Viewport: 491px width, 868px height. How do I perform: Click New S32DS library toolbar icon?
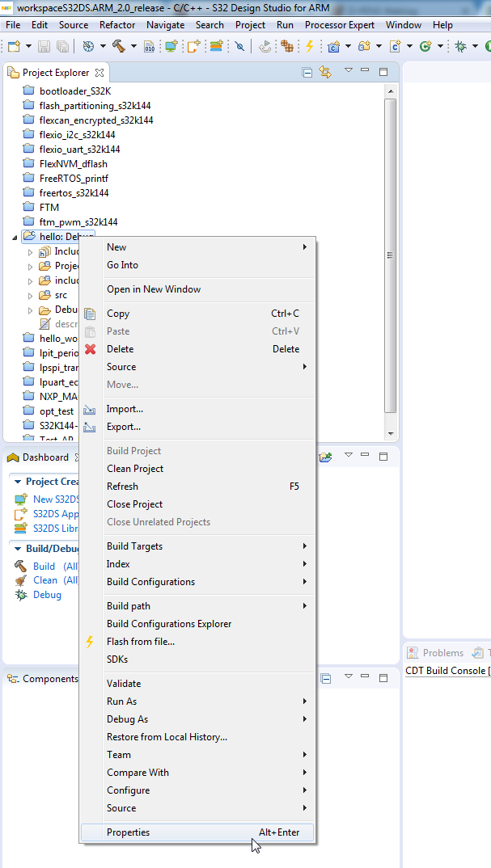(x=216, y=46)
